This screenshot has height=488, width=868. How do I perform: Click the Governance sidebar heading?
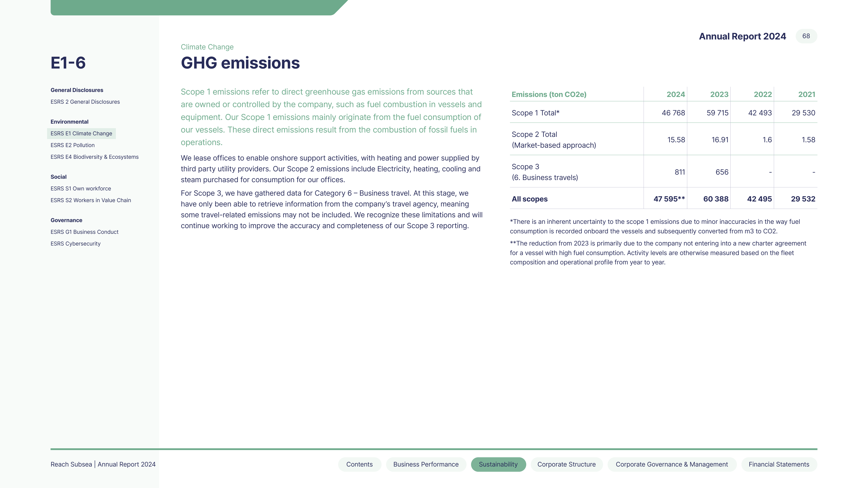pyautogui.click(x=66, y=220)
